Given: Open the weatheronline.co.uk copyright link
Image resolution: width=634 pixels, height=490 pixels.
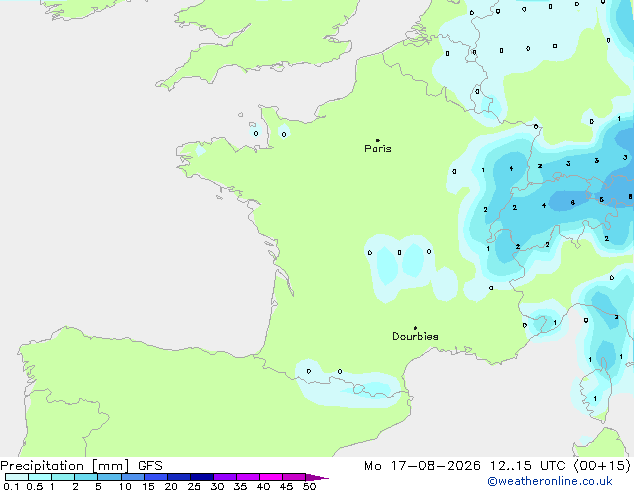Looking at the screenshot, I should coord(550,481).
